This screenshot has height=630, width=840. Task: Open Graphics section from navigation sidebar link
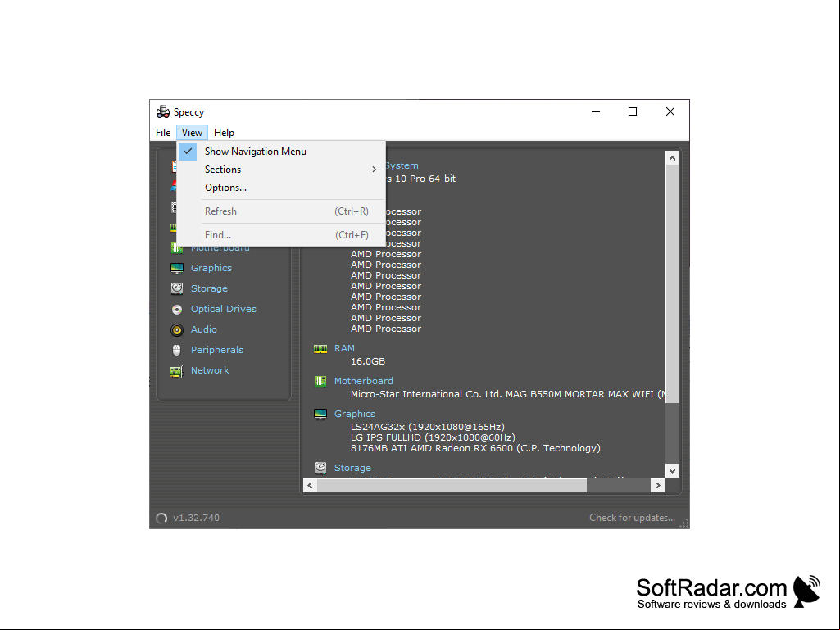(x=211, y=268)
